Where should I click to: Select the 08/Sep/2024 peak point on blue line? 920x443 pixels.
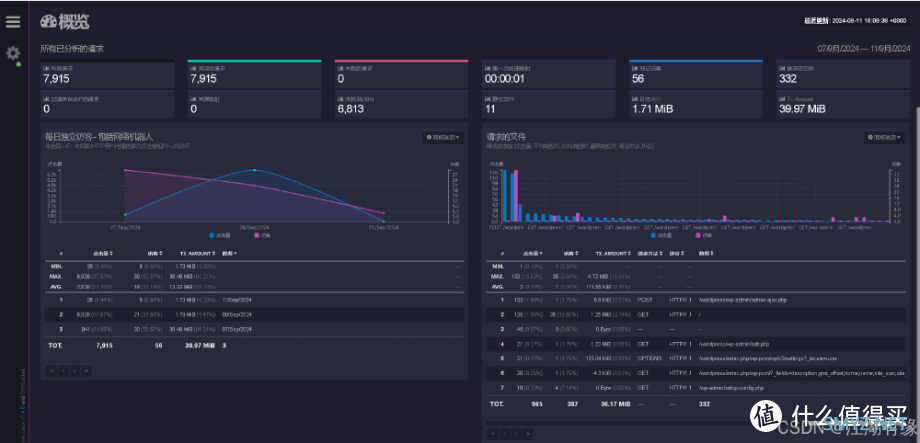pos(254,170)
